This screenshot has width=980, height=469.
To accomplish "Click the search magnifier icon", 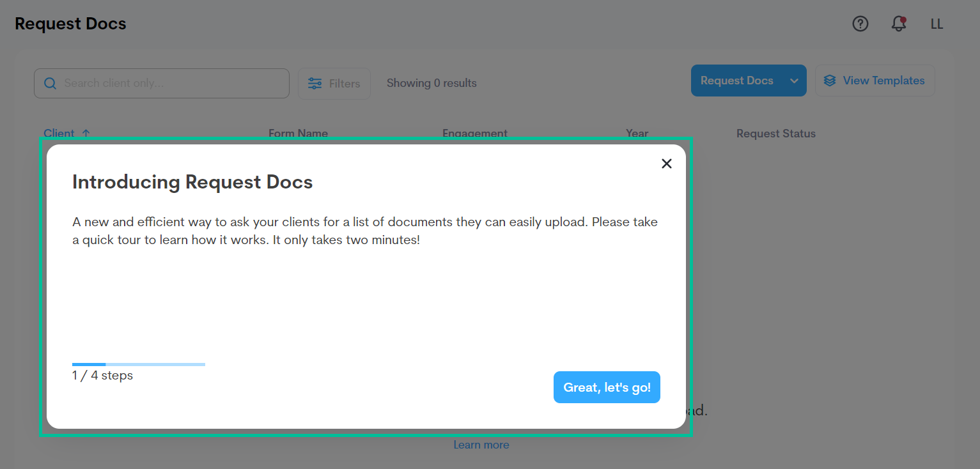I will pyautogui.click(x=50, y=83).
